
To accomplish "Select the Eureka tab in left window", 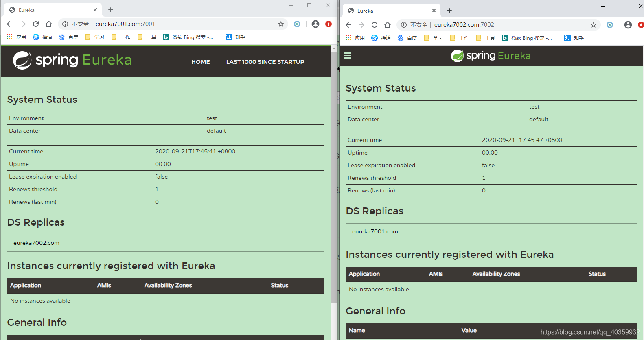I will (x=53, y=10).
